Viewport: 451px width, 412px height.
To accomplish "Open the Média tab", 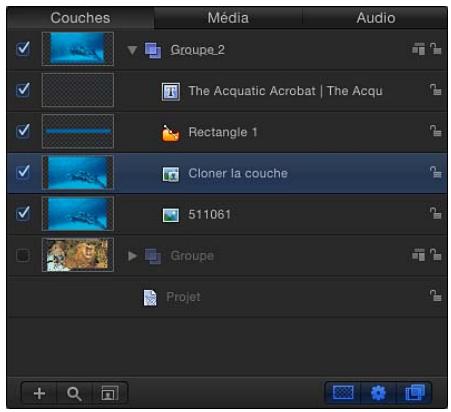I will [x=228, y=18].
